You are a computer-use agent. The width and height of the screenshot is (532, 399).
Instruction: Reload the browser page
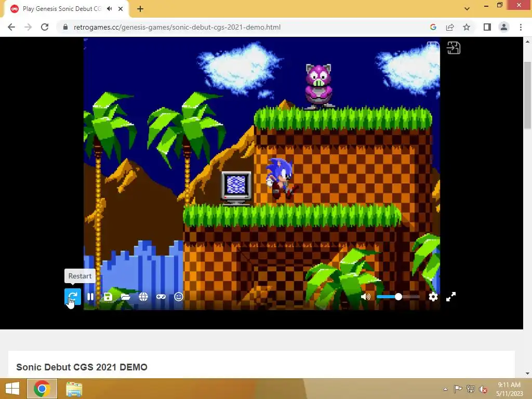[x=45, y=27]
